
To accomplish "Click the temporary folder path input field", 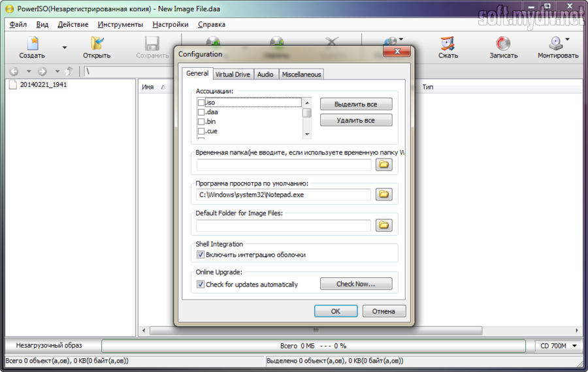I will 284,164.
